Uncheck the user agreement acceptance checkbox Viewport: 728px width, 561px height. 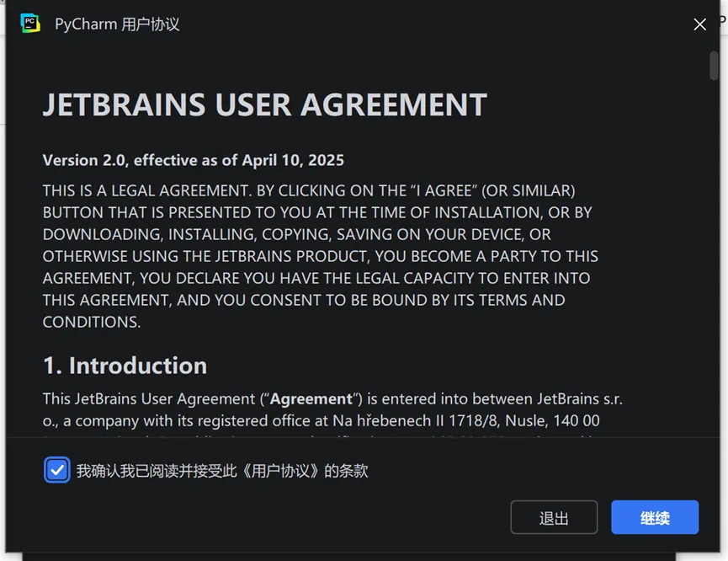point(57,470)
